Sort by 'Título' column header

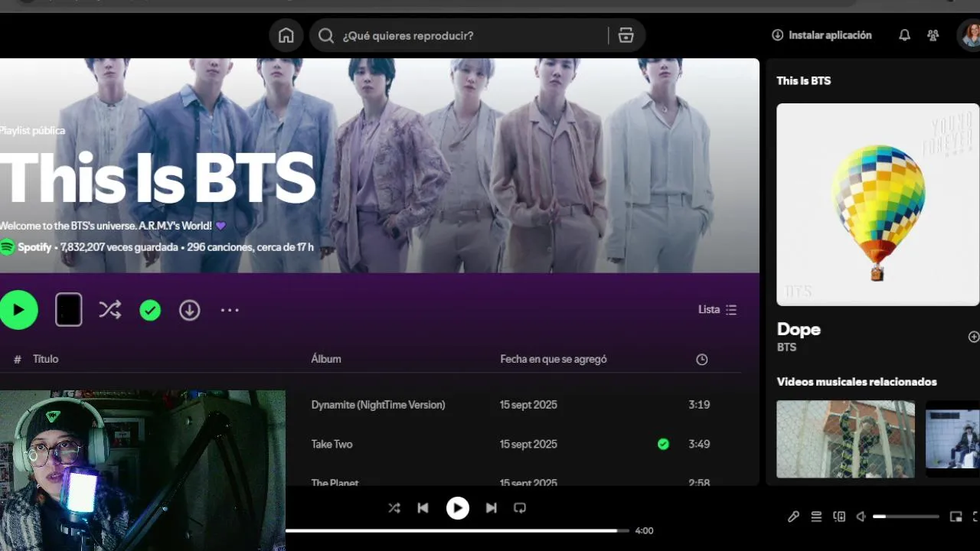(x=45, y=359)
